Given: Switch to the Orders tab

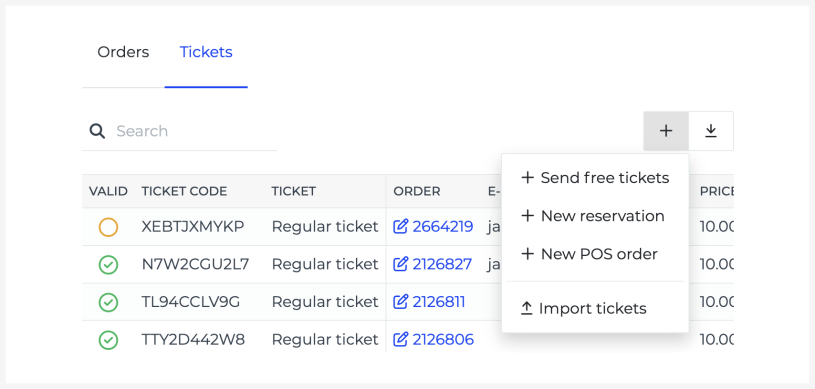Looking at the screenshot, I should [123, 52].
